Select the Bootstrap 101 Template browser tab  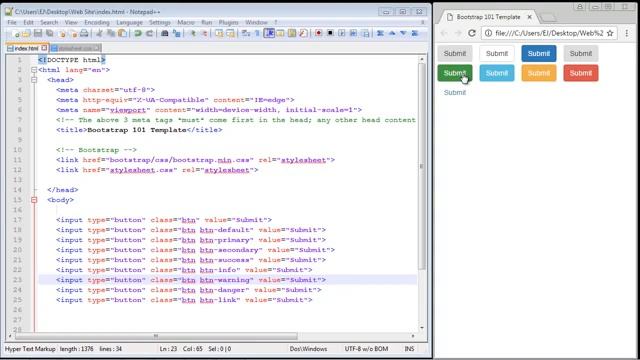coord(488,17)
